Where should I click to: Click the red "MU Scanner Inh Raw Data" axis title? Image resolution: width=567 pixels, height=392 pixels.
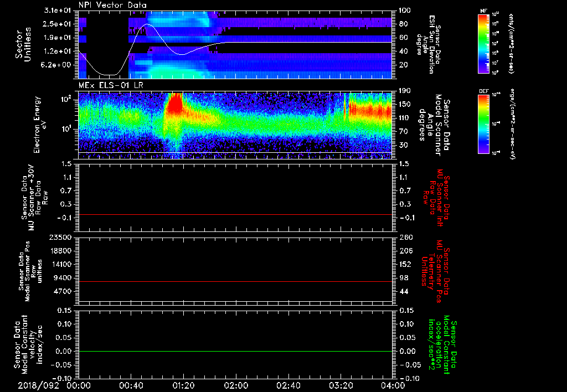(x=437, y=197)
